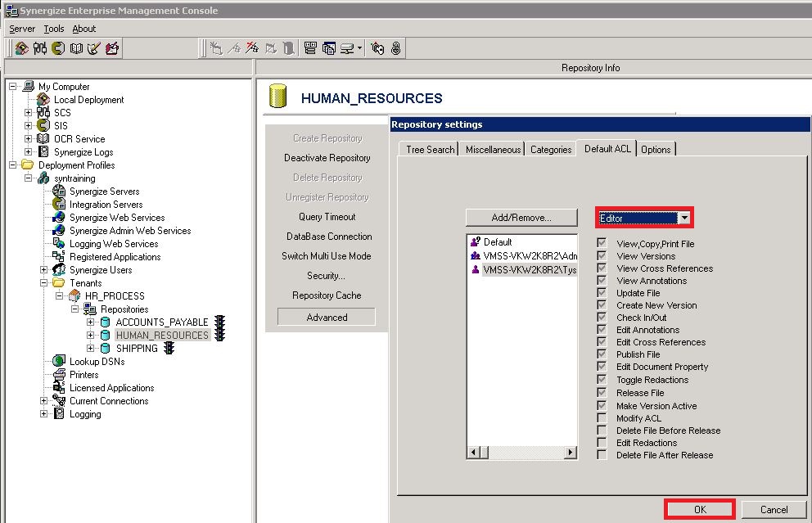The height and width of the screenshot is (523, 812).
Task: Click the toolbar checklist-with-pencil icon
Action: (94, 48)
